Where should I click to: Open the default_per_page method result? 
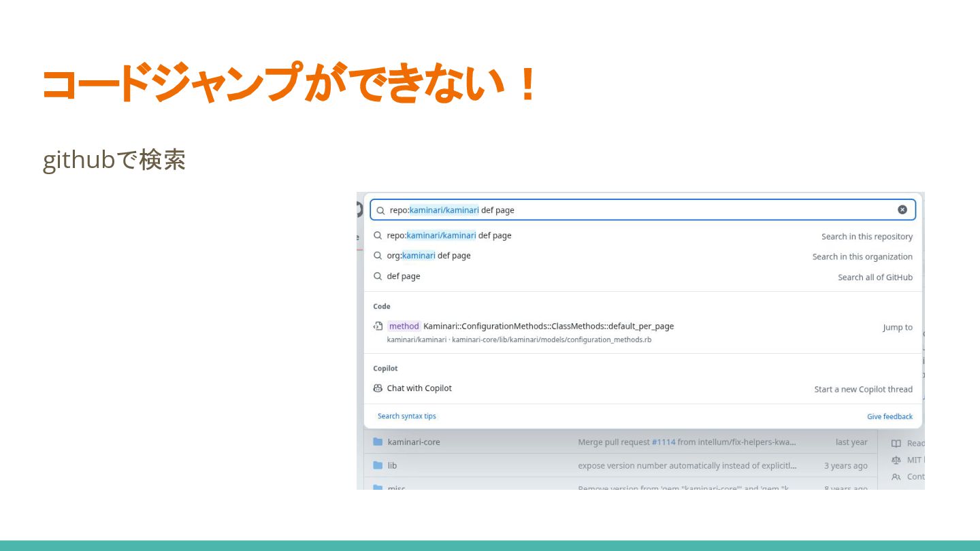642,332
